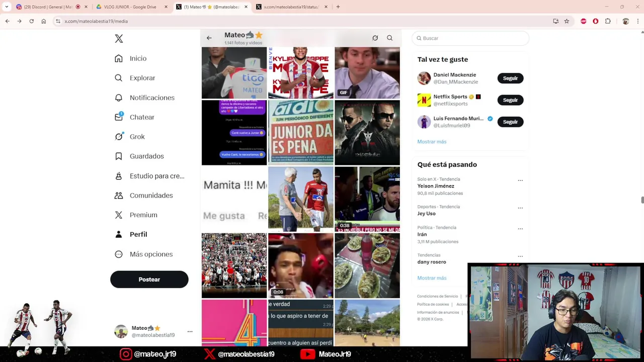Open Chatear envelope icon
The height and width of the screenshot is (362, 644).
tap(119, 117)
